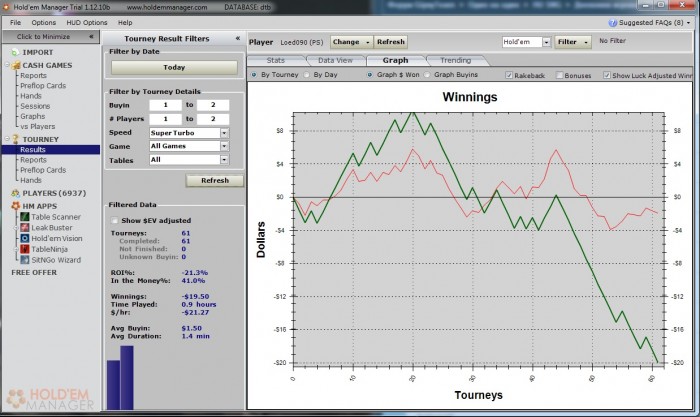The height and width of the screenshot is (417, 700).
Task: Open the Hold'em Vision app icon
Action: 25,238
